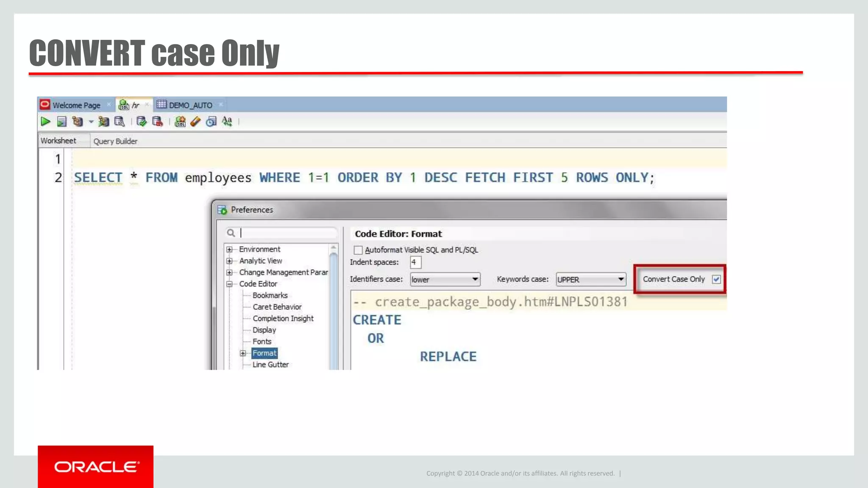This screenshot has width=868, height=488.
Task: Click the Rollback toolbar icon
Action: click(157, 122)
